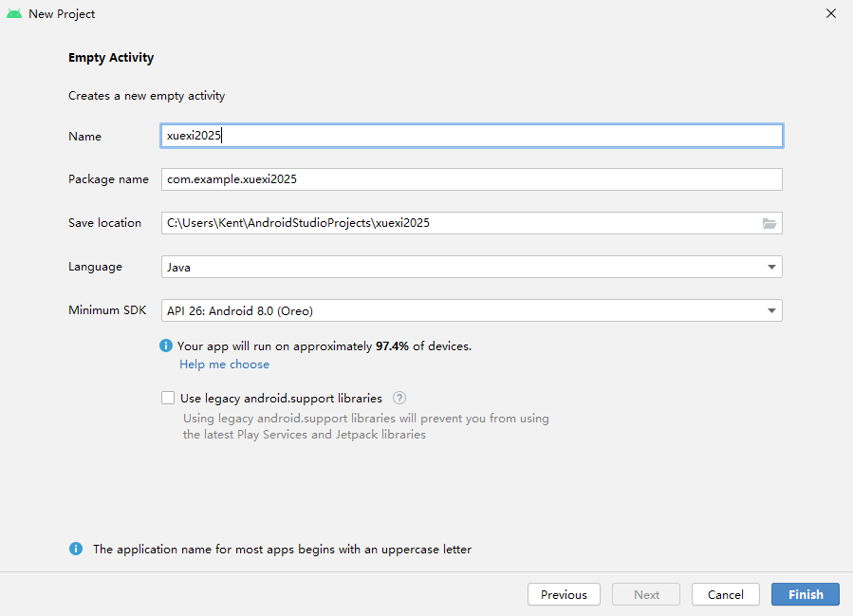The width and height of the screenshot is (853, 616).
Task: Click the help question mark icon beside legacy libraries
Action: (x=399, y=398)
